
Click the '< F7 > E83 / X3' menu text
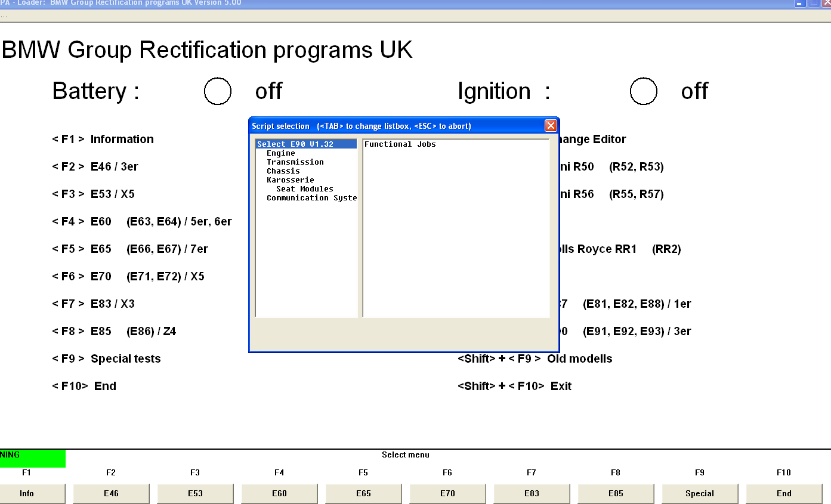[x=93, y=304]
